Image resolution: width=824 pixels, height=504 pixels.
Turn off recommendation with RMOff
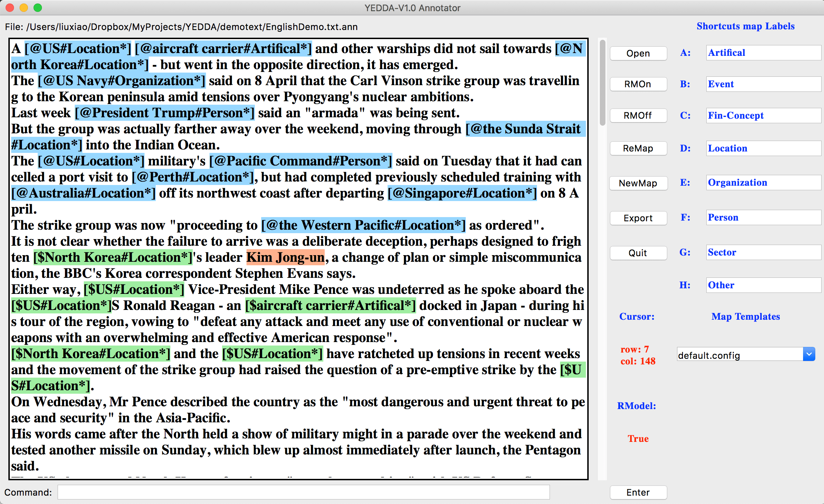[638, 116]
